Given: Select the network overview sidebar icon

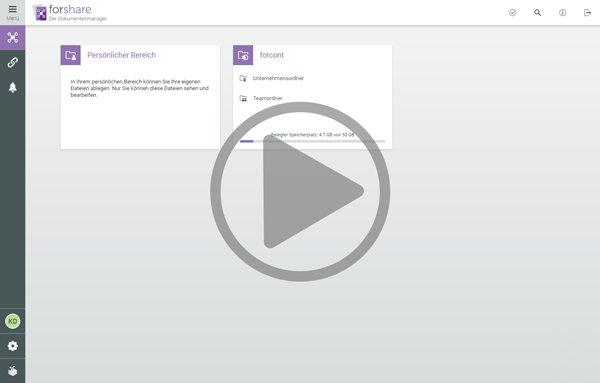Looking at the screenshot, I should pyautogui.click(x=12, y=37).
